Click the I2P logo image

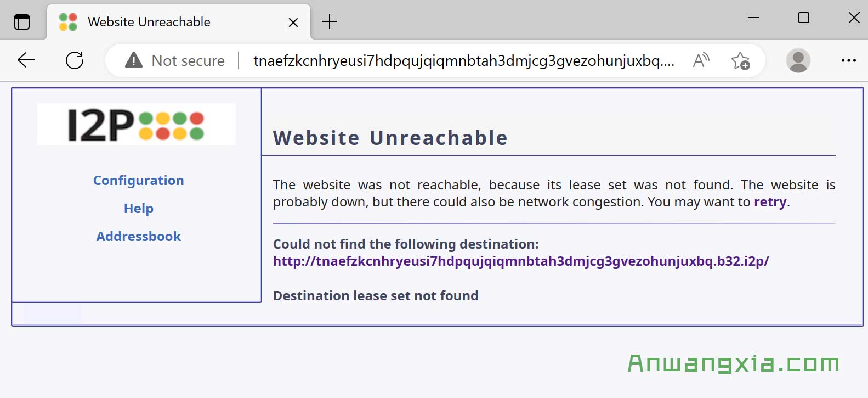(136, 124)
